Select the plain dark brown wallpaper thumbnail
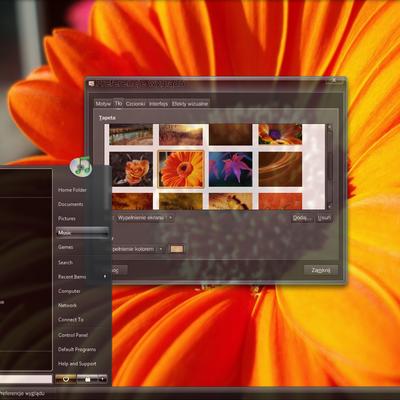The height and width of the screenshot is (400, 400). point(231,134)
